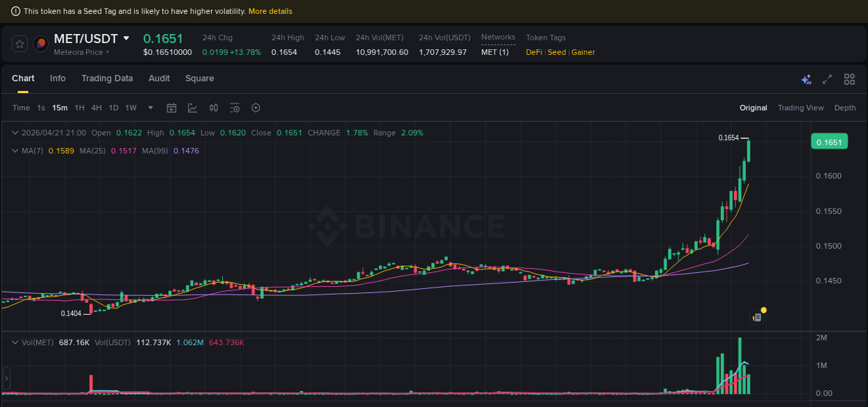Switch to the Trading Data tab

(x=107, y=78)
